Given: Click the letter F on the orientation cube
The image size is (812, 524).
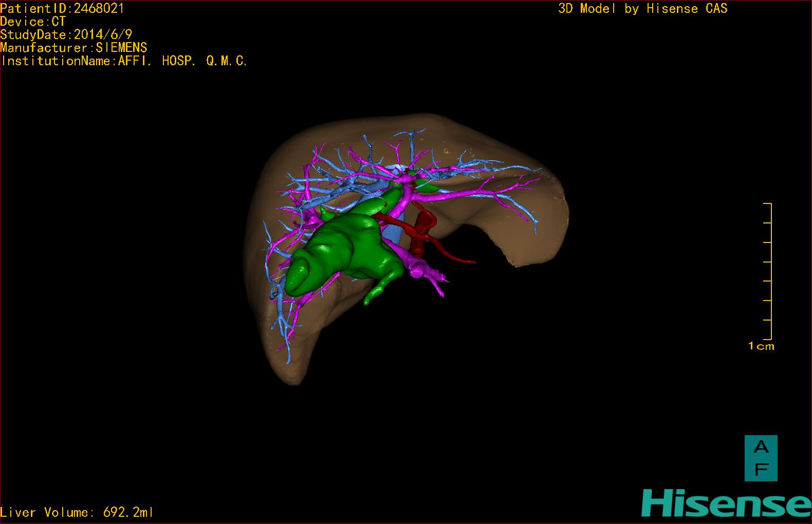Looking at the screenshot, I should pyautogui.click(x=761, y=469).
